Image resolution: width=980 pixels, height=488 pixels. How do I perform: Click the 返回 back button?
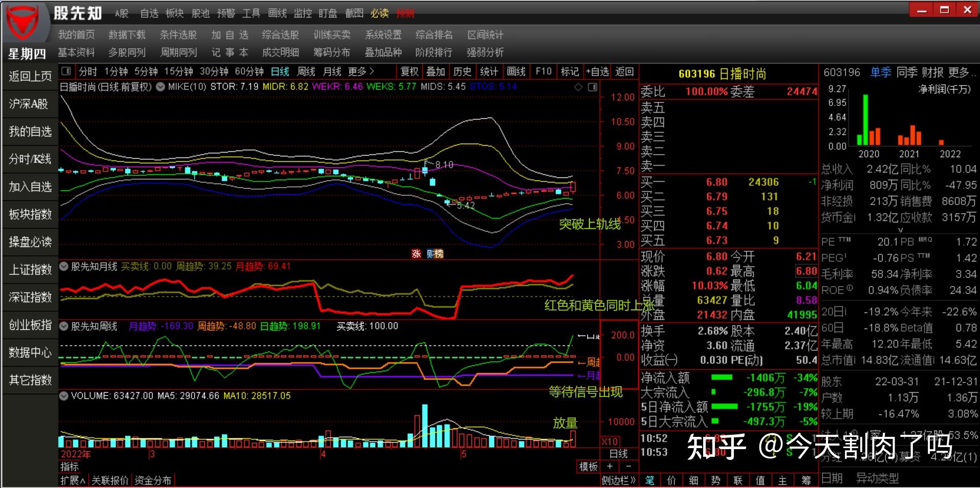click(x=623, y=72)
